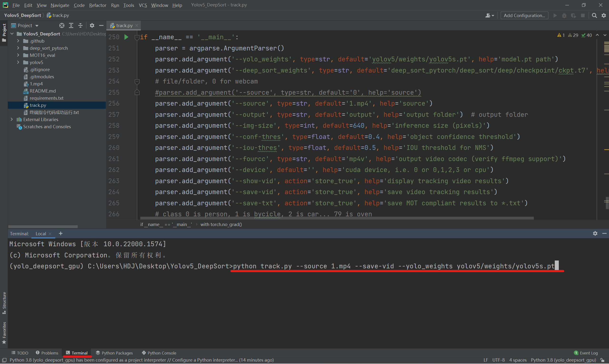Expand the deep_sort_pytorch folder
The height and width of the screenshot is (364, 609).
coord(18,48)
